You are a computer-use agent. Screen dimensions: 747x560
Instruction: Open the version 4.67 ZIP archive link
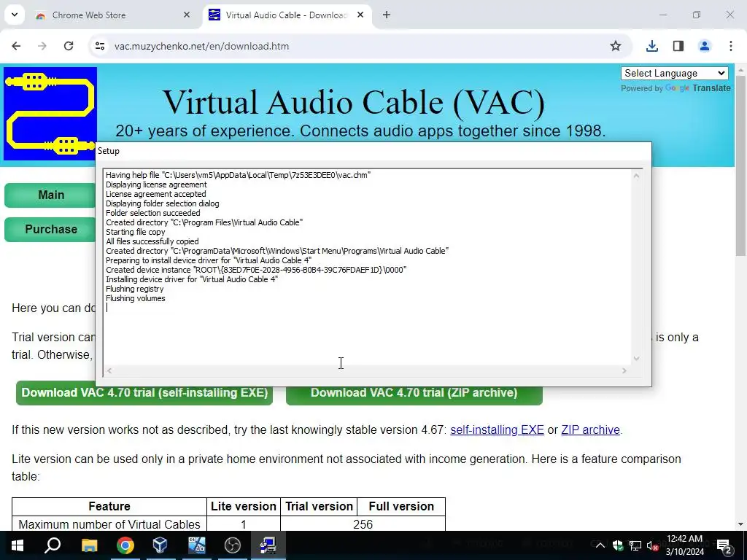(x=590, y=429)
